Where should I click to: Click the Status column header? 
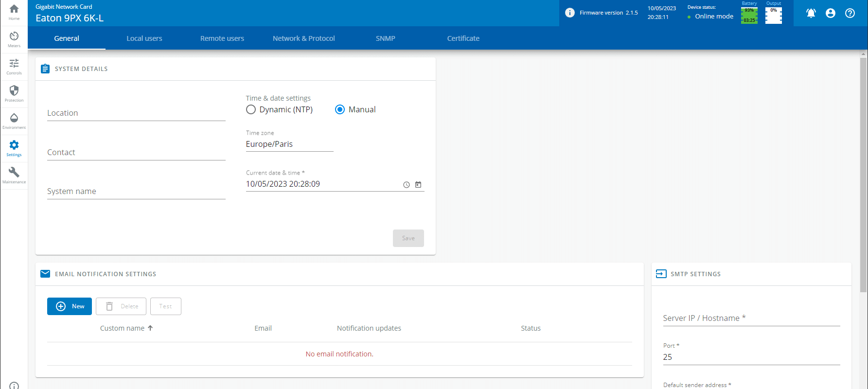[531, 328]
